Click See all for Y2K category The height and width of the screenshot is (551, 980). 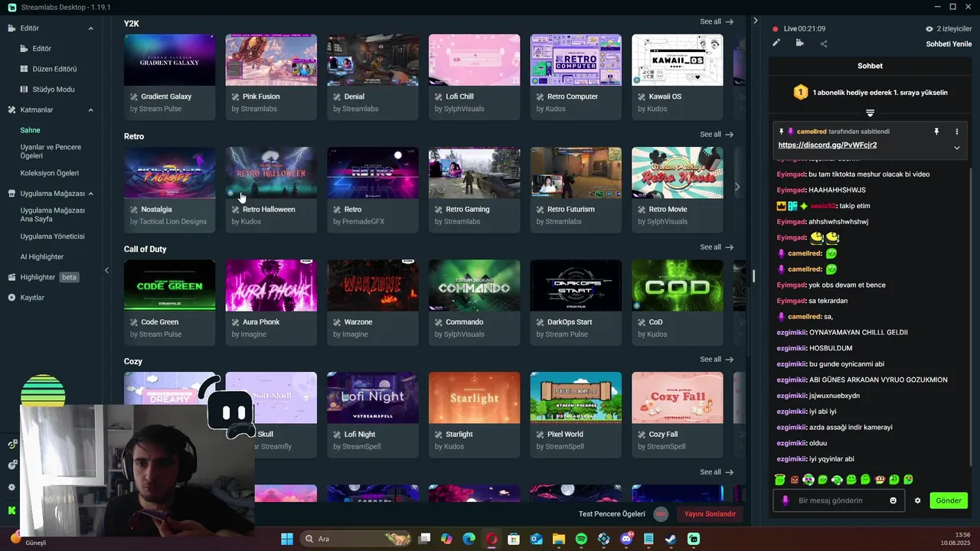[717, 22]
